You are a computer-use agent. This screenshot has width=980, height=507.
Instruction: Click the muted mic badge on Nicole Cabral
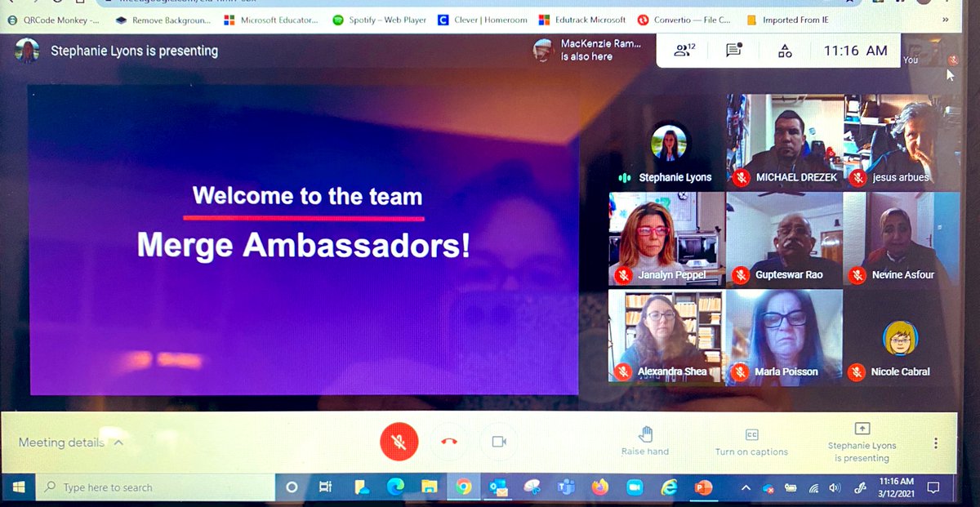[856, 372]
